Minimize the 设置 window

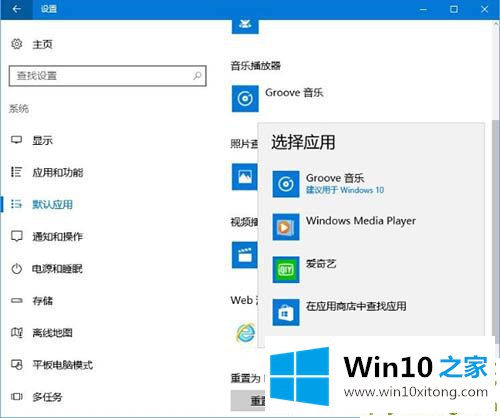point(423,9)
